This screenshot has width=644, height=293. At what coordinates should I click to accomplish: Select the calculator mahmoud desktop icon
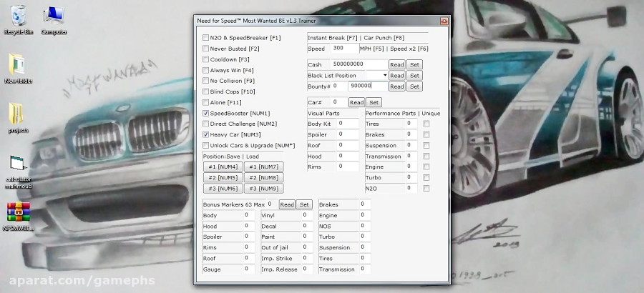coord(18,172)
